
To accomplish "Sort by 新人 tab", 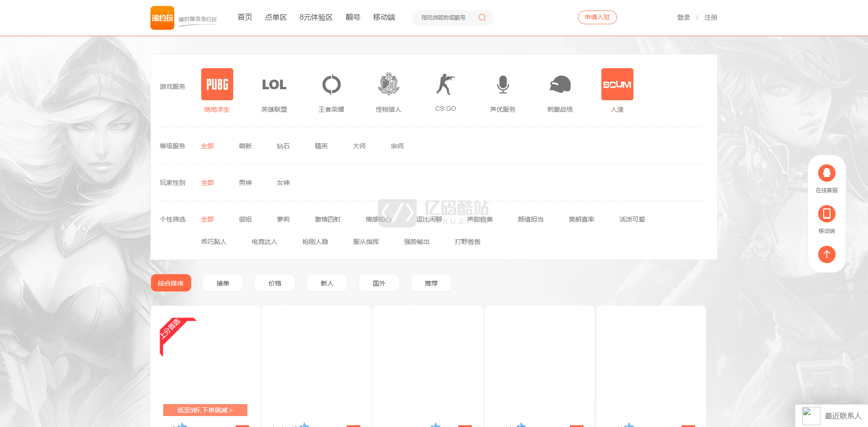I will (x=327, y=283).
